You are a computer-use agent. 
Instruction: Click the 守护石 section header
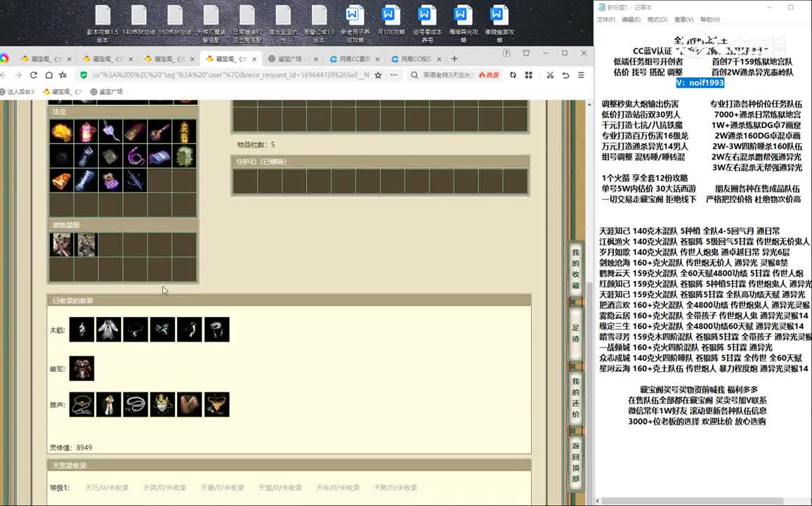click(380, 162)
